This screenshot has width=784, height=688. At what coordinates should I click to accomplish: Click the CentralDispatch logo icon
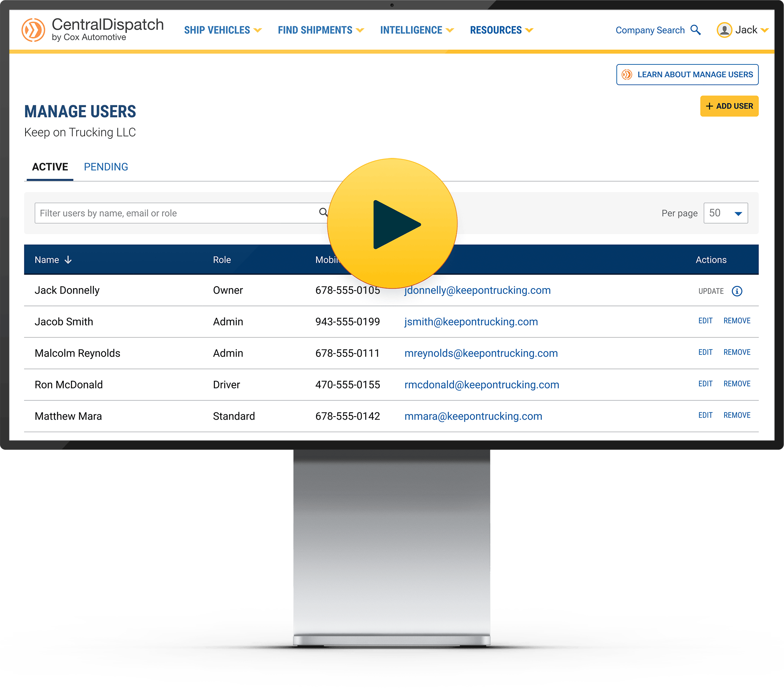click(33, 30)
